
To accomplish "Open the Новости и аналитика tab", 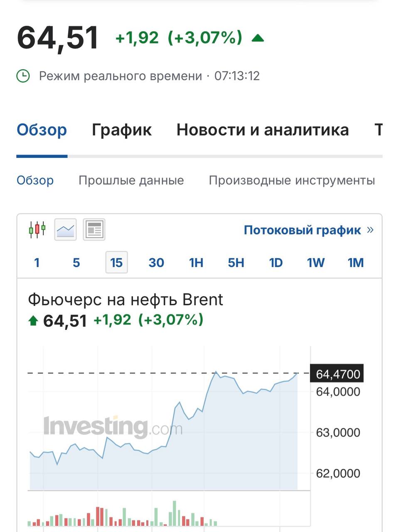I will point(262,130).
